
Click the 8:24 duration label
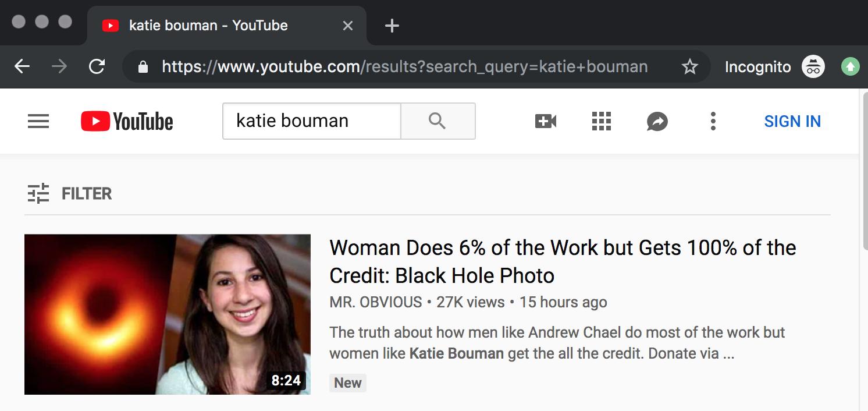286,380
